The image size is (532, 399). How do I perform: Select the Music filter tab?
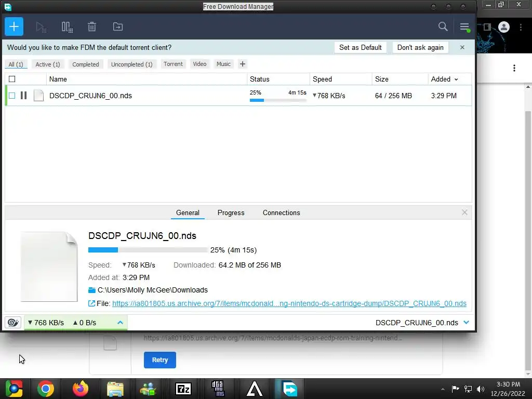[223, 64]
